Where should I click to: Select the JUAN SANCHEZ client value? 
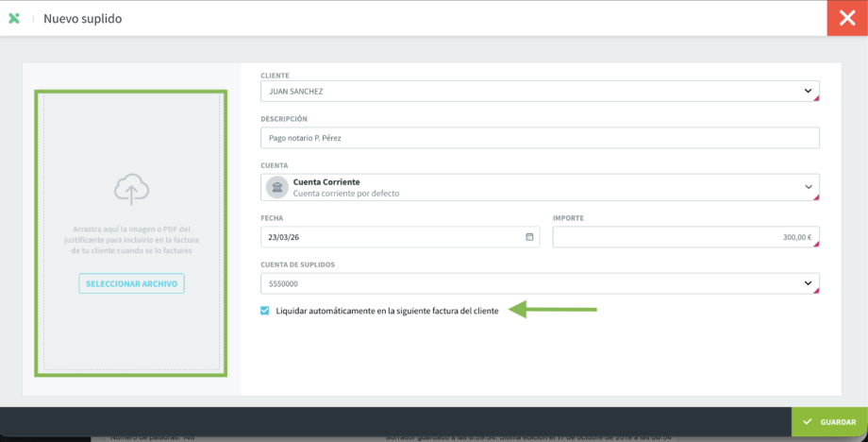pyautogui.click(x=302, y=92)
